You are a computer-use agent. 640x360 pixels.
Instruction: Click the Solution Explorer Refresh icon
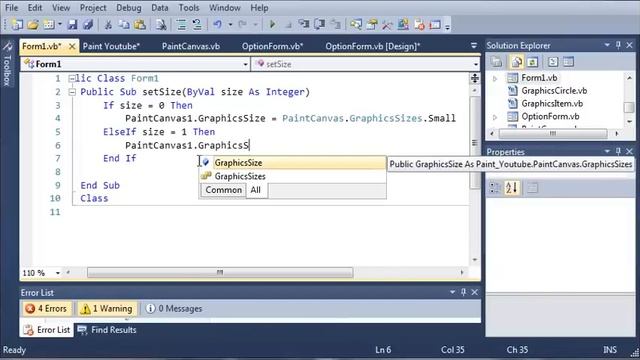tap(532, 62)
